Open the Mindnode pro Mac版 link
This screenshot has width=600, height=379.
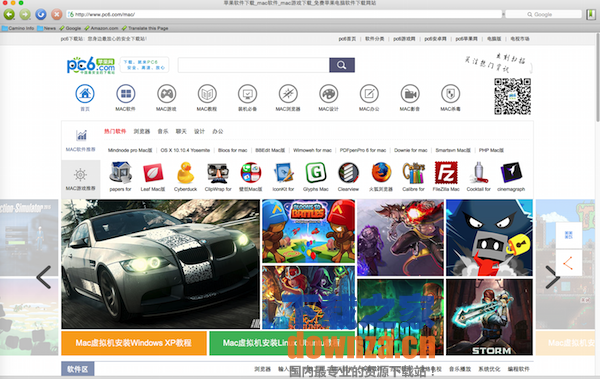point(130,150)
